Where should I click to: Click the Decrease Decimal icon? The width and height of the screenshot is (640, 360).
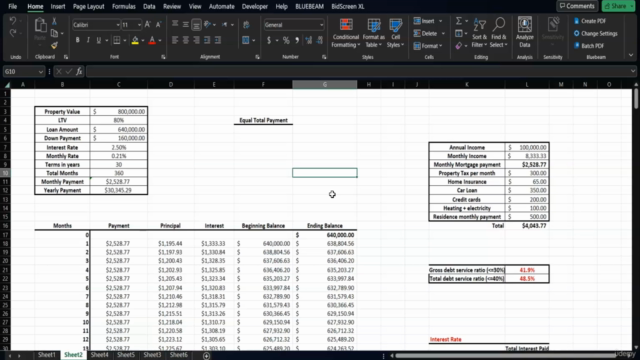click(320, 40)
